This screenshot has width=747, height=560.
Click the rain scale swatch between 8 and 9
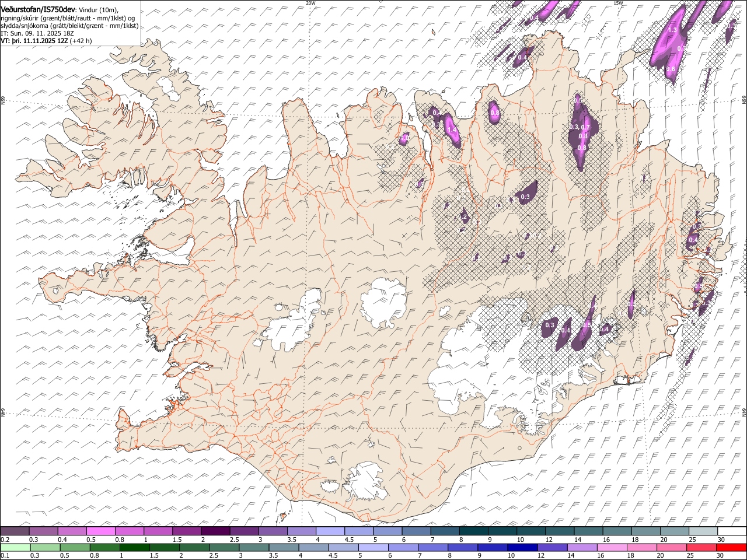462,547
